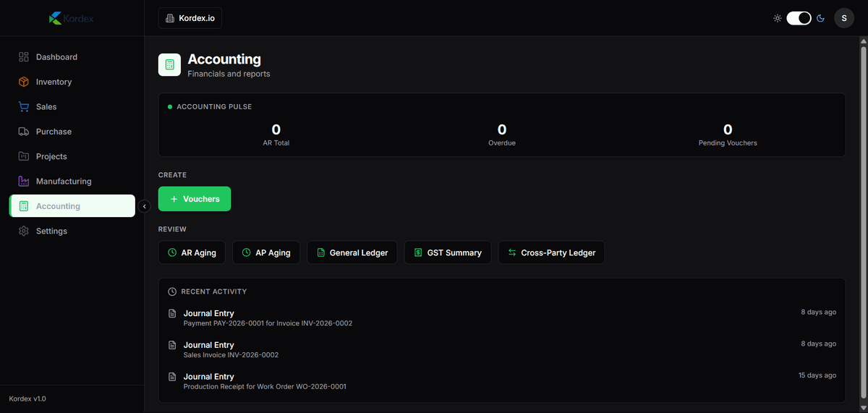Click the Dashboard grid icon in sidebar
Screen dimensions: 868x413
pos(23,57)
